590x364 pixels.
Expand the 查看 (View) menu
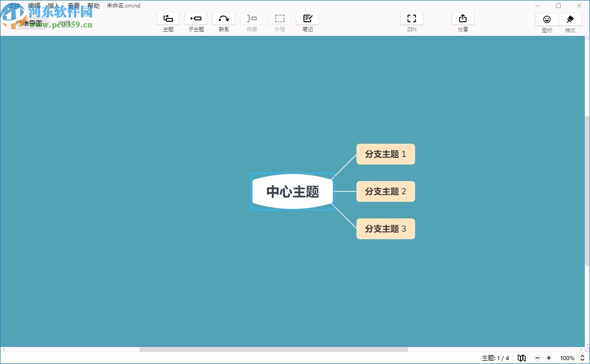(73, 5)
